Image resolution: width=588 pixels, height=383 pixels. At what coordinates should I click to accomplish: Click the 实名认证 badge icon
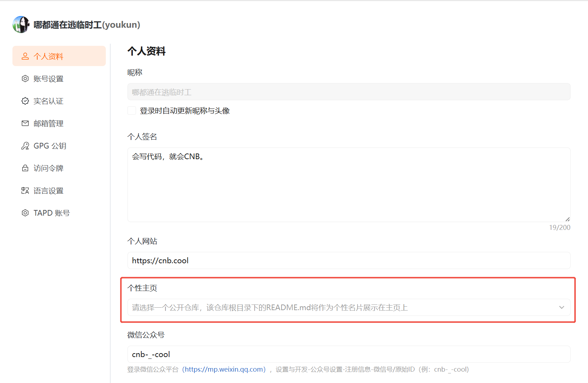point(25,101)
